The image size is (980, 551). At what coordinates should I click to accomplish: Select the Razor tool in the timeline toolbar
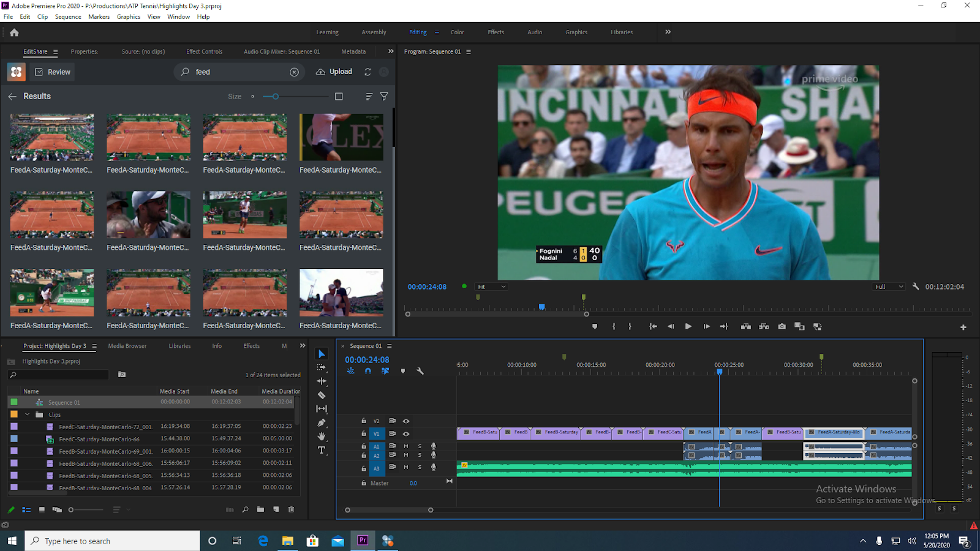pos(322,395)
